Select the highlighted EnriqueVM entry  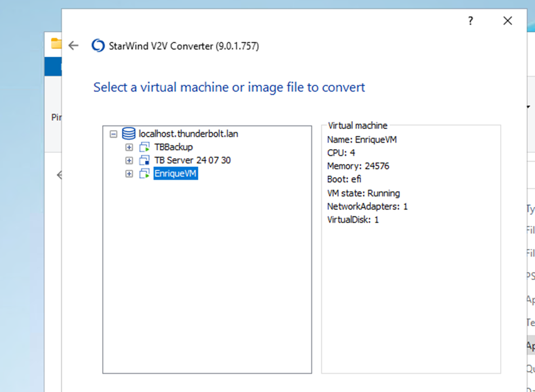click(x=175, y=174)
